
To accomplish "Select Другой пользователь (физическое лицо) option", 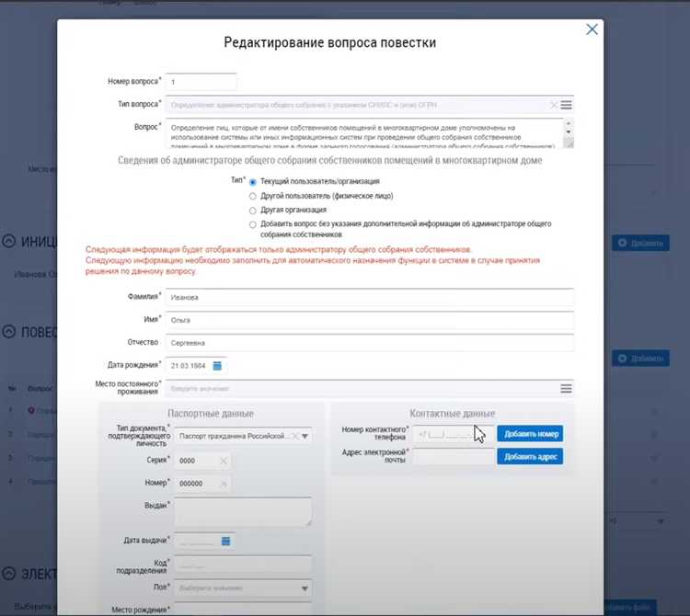I will (x=253, y=196).
